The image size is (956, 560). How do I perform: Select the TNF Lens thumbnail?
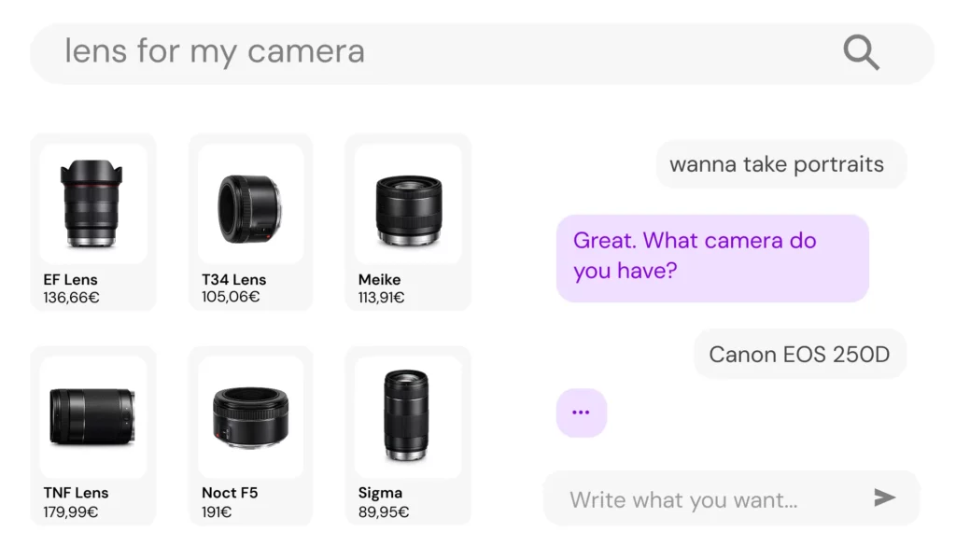click(x=93, y=415)
